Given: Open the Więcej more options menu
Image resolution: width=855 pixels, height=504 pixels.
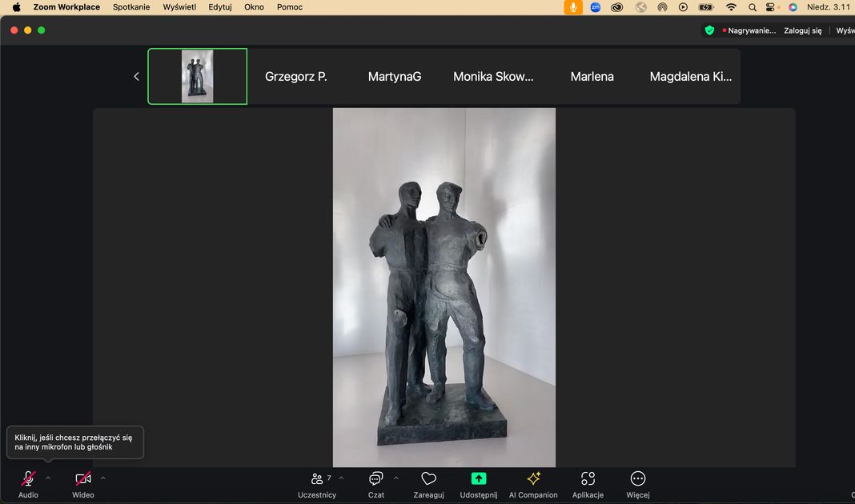Looking at the screenshot, I should tap(638, 479).
